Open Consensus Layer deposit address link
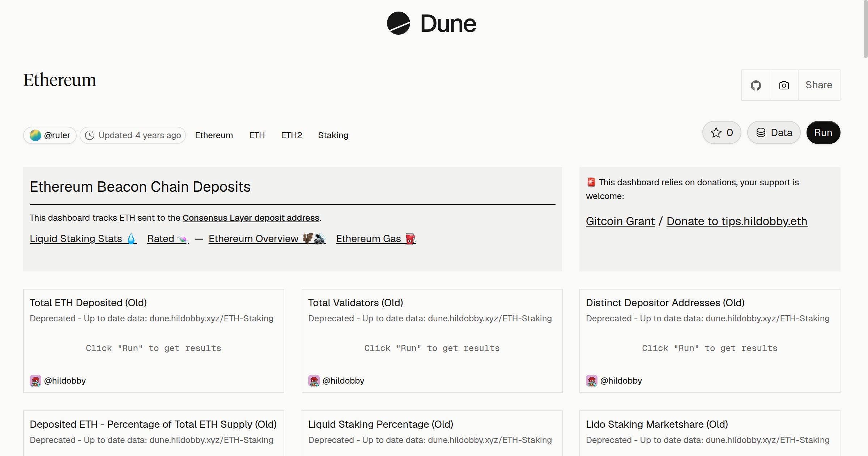The height and width of the screenshot is (456, 868). (x=251, y=218)
